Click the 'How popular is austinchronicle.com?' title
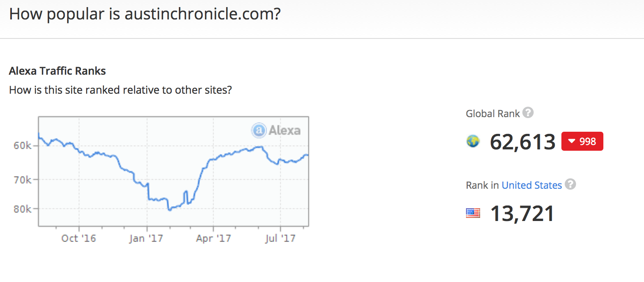The width and height of the screenshot is (644, 282). tap(145, 14)
